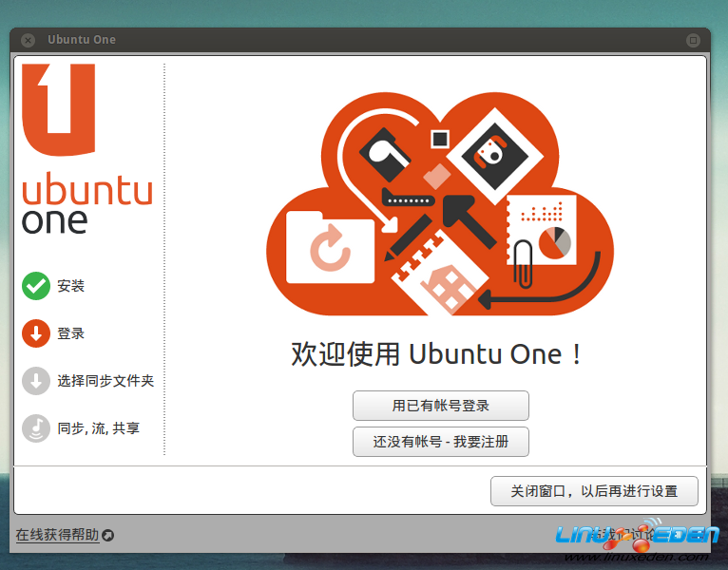The width and height of the screenshot is (728, 570).
Task: Close the Ubuntu One window via titlebar
Action: tap(29, 40)
